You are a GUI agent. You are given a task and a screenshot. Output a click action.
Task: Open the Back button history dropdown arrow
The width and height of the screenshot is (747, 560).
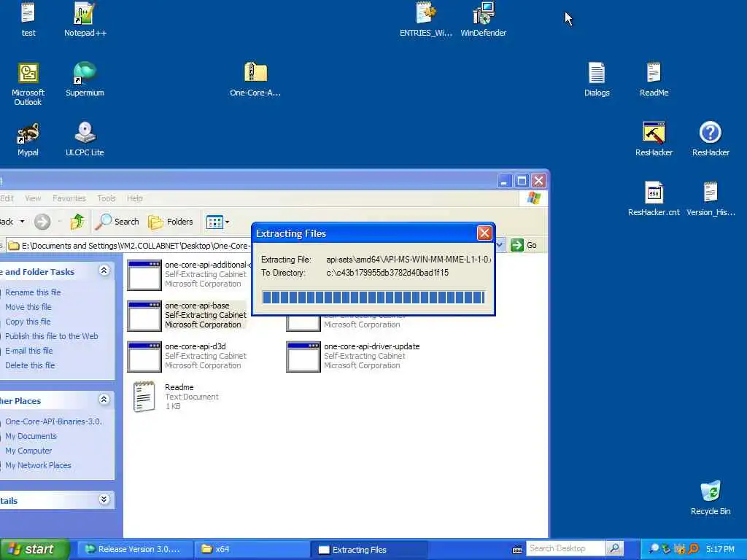(23, 222)
